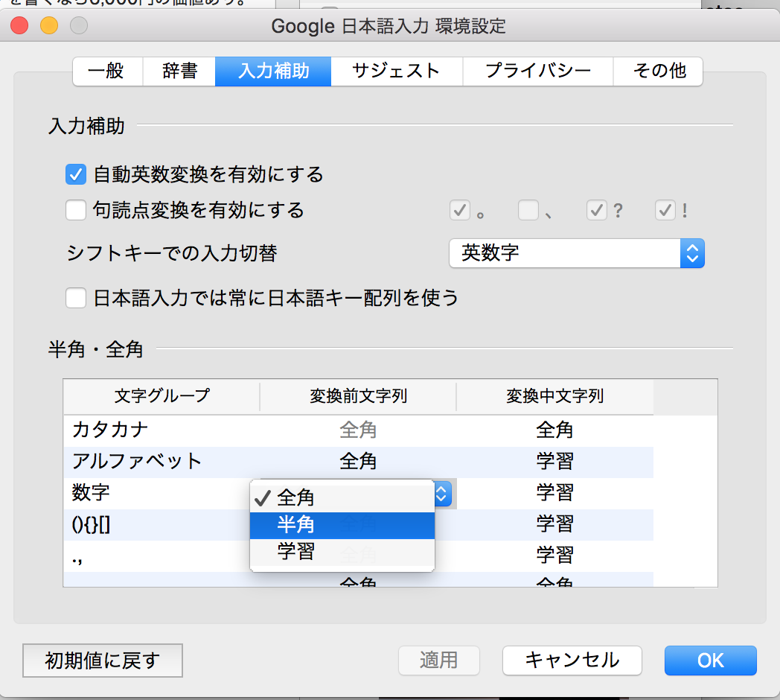Viewport: 780px width, 700px height.
Task: Enable 日本語入力では常に日本語キー配列を使う checkbox
Action: click(x=76, y=298)
